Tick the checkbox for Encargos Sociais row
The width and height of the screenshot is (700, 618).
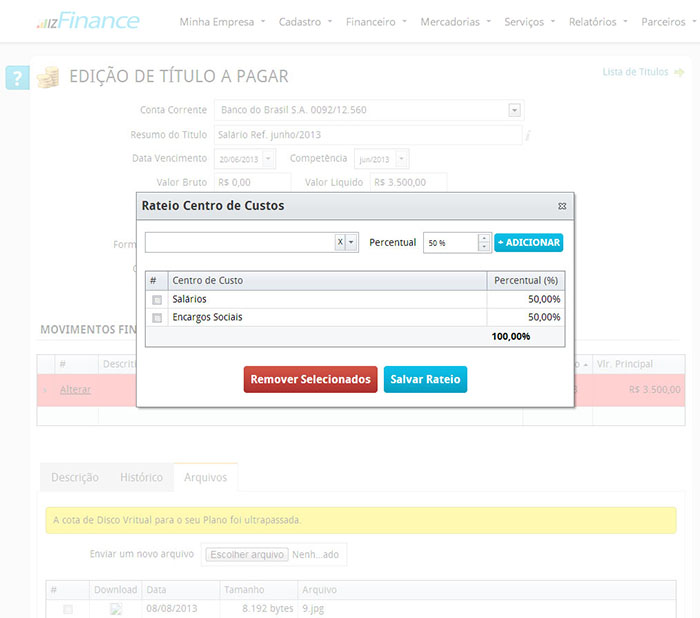157,317
